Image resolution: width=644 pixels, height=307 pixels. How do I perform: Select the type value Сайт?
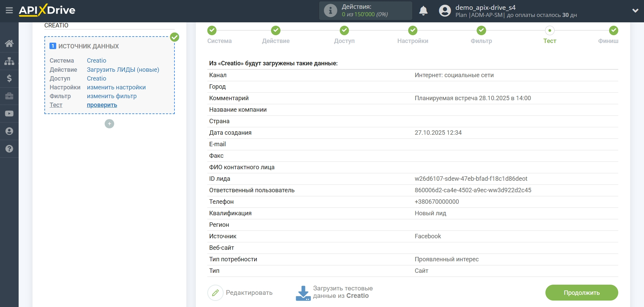(421, 271)
